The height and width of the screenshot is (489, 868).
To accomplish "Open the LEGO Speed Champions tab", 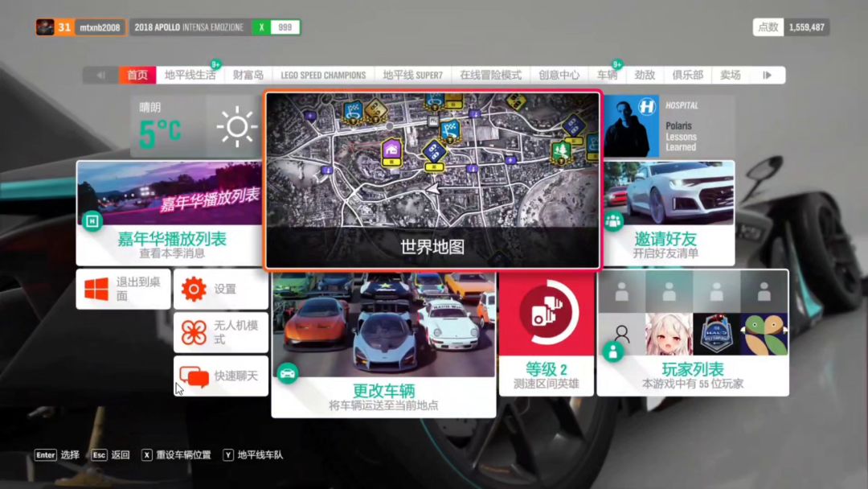I will point(323,75).
